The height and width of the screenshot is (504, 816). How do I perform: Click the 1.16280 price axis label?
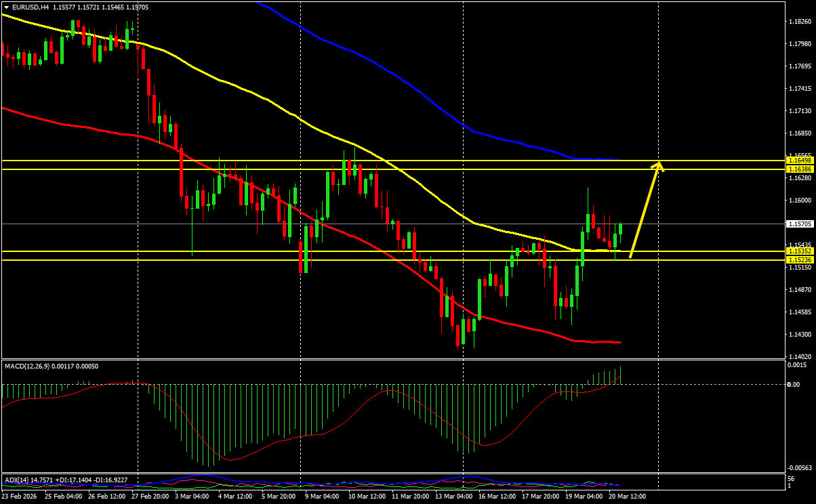tap(800, 178)
